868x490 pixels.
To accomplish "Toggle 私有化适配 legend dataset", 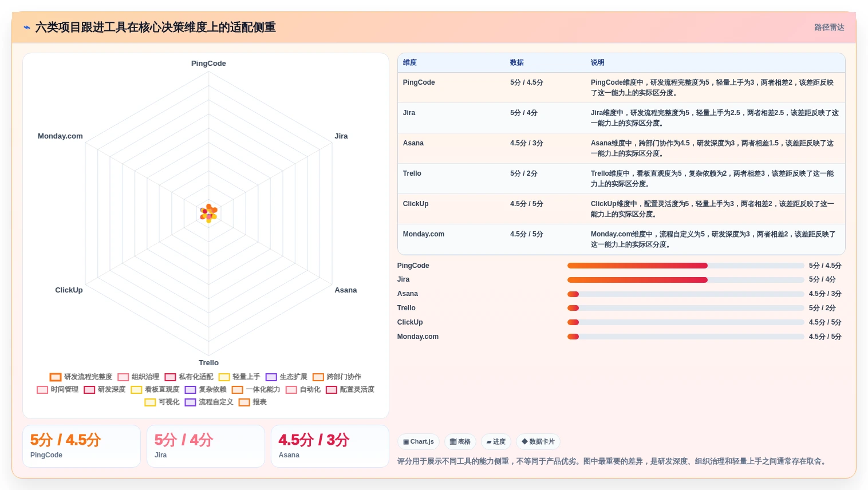I will (x=189, y=377).
